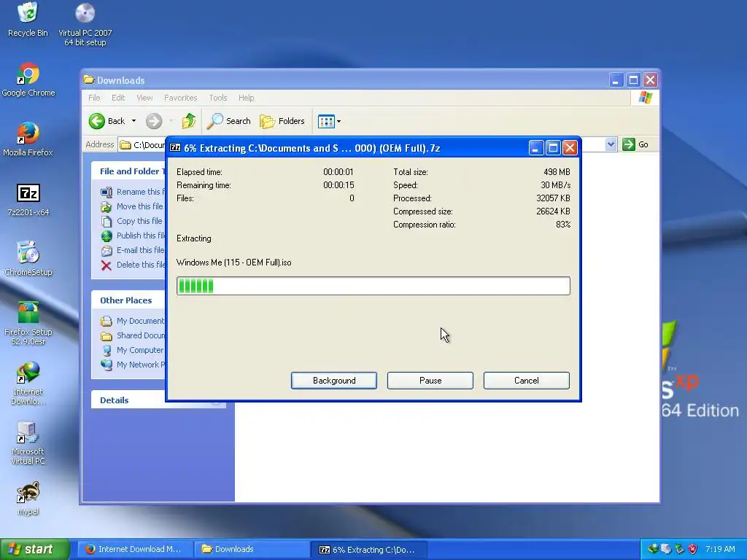
Task: Select Firefox Setup 52.9.0esr icon
Action: (28, 323)
